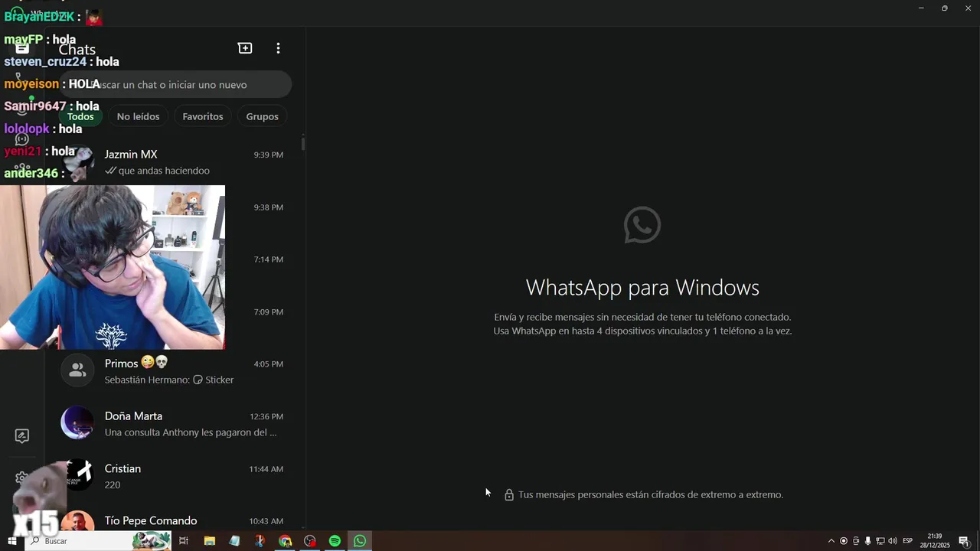Open the notepad app in taskbar

234,541
